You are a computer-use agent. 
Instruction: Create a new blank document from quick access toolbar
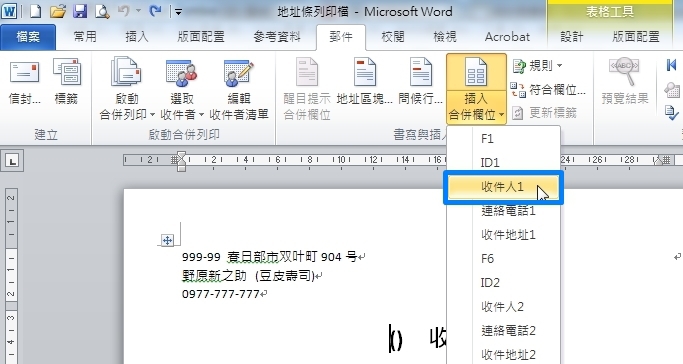[35, 11]
